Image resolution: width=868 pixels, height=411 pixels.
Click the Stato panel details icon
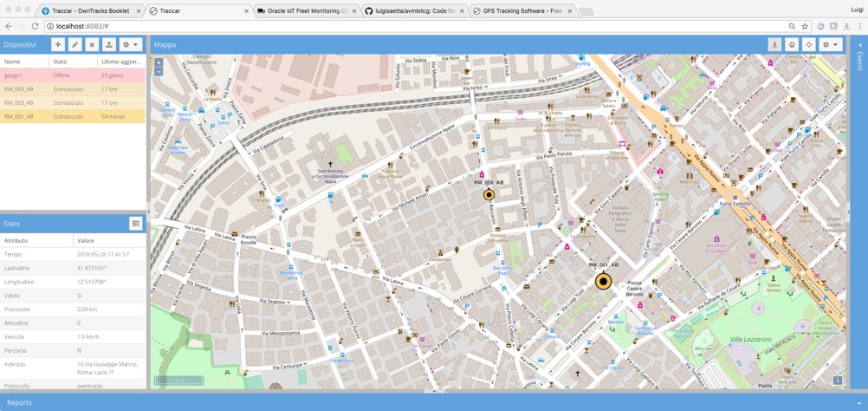coord(136,224)
